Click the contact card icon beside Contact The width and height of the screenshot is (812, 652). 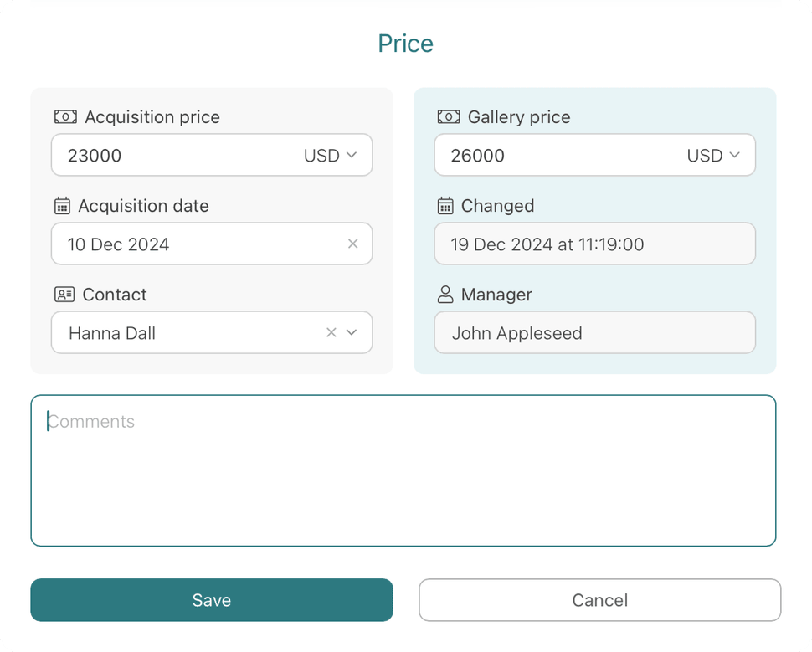[64, 295]
